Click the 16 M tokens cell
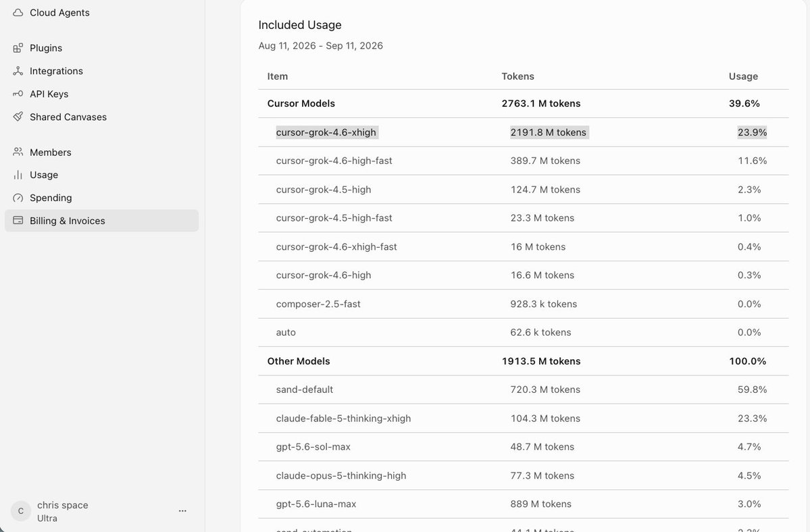This screenshot has width=810, height=532. click(538, 246)
